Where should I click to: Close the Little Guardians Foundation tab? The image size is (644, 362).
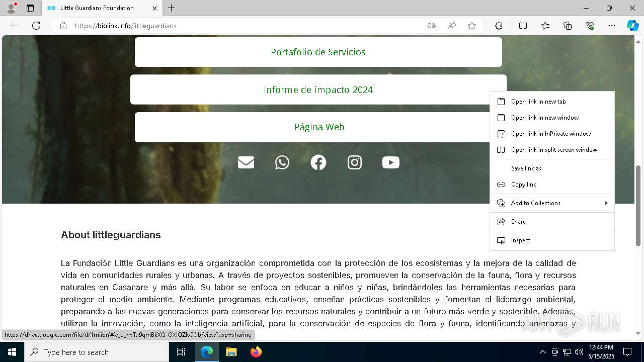(x=154, y=8)
